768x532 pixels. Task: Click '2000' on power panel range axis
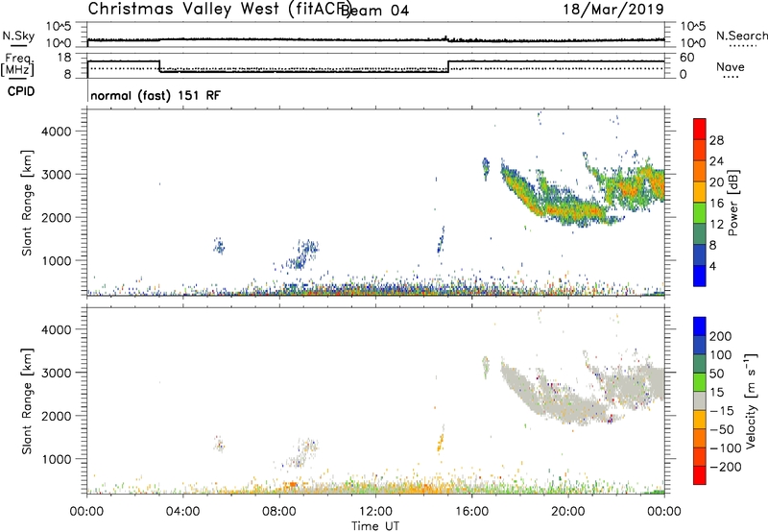[x=57, y=217]
